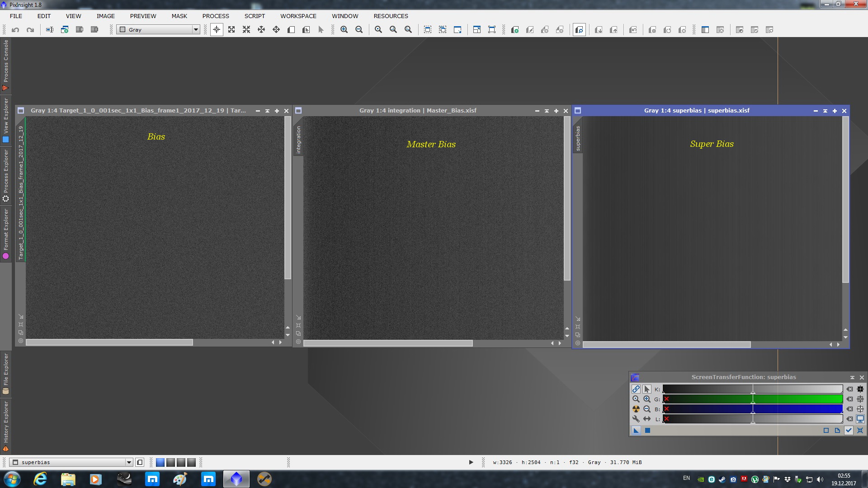Click the STF zoom 1:1 magnifier icon
Screen dimensions: 868x488
[x=636, y=399]
